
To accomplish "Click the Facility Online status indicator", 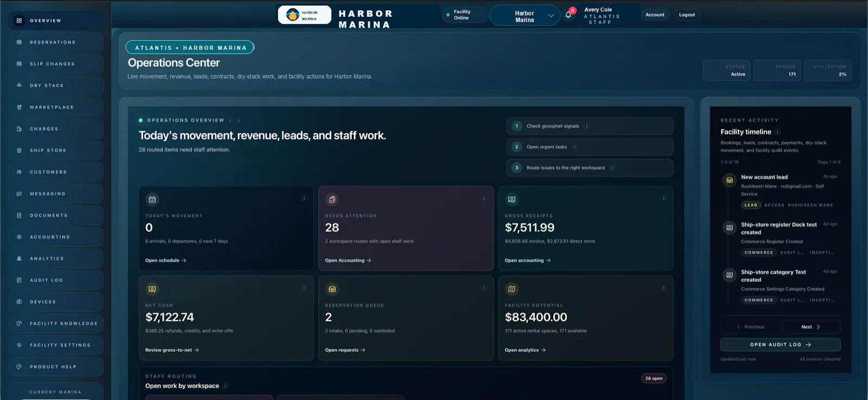I will pos(464,15).
